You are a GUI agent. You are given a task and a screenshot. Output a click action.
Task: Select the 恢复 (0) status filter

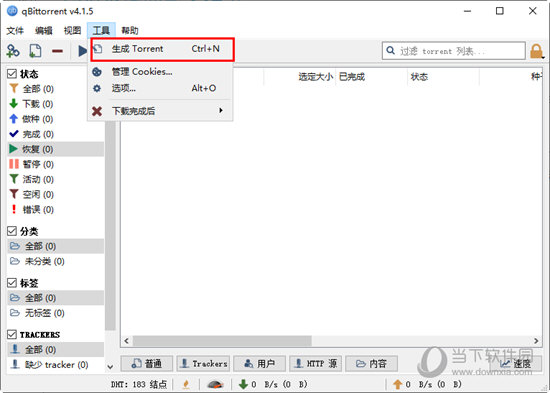coord(55,149)
